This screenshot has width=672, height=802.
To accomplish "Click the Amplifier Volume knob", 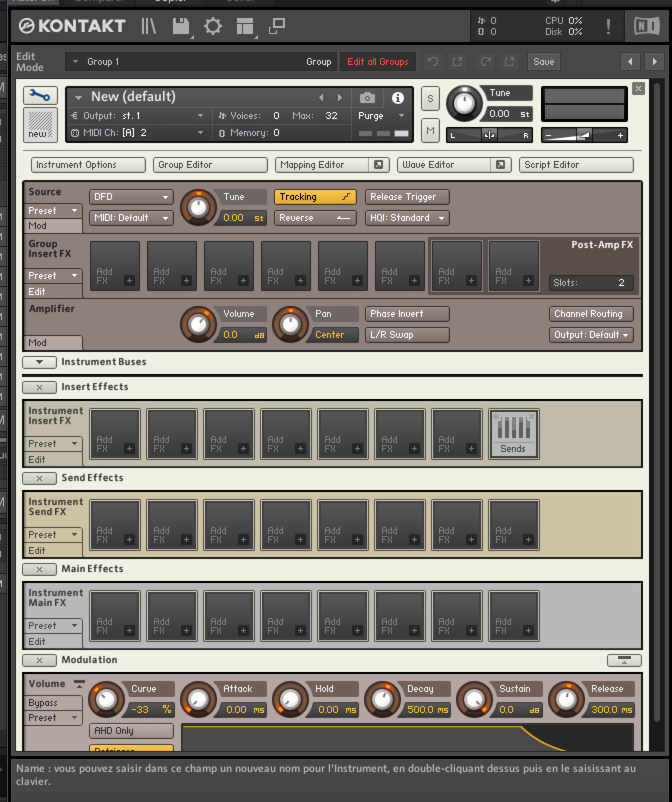I will coord(198,324).
